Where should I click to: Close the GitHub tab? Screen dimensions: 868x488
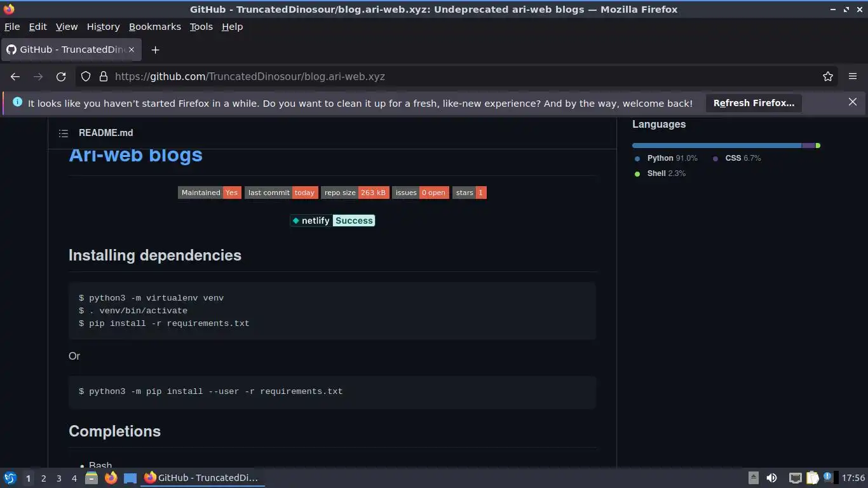(x=132, y=50)
